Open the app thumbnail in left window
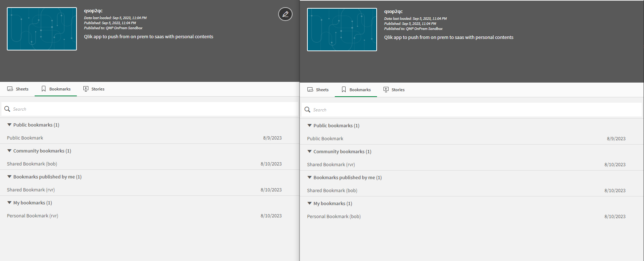The width and height of the screenshot is (644, 261). 42,29
